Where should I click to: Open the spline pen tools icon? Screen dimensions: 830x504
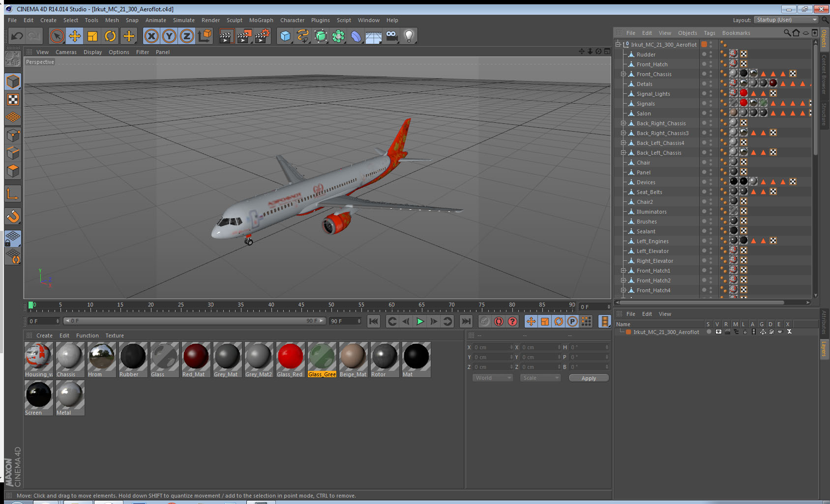point(303,36)
